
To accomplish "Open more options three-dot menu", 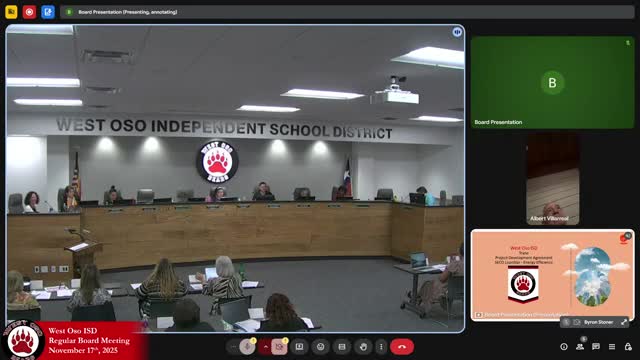I will click(381, 347).
